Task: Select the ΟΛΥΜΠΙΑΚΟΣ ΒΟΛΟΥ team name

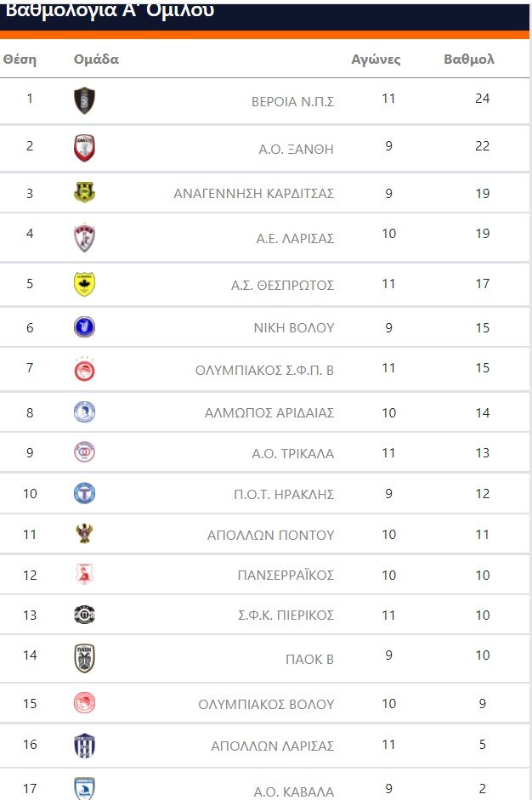Action: pyautogui.click(x=266, y=705)
